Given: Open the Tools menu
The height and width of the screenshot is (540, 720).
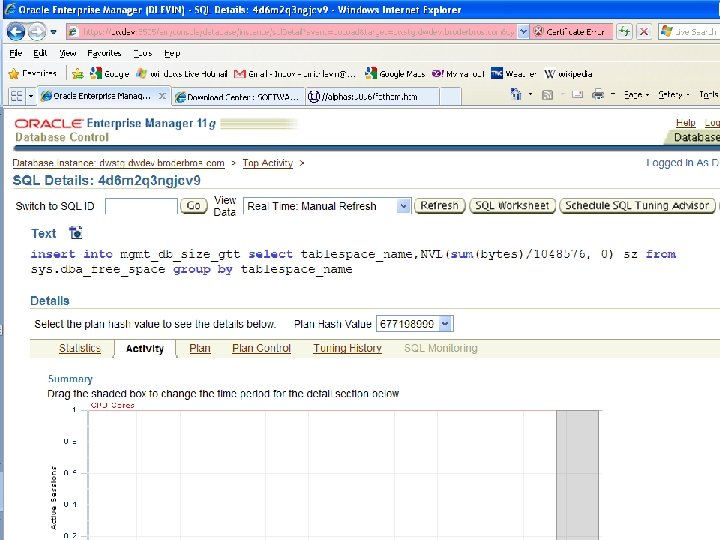Looking at the screenshot, I should click(142, 53).
